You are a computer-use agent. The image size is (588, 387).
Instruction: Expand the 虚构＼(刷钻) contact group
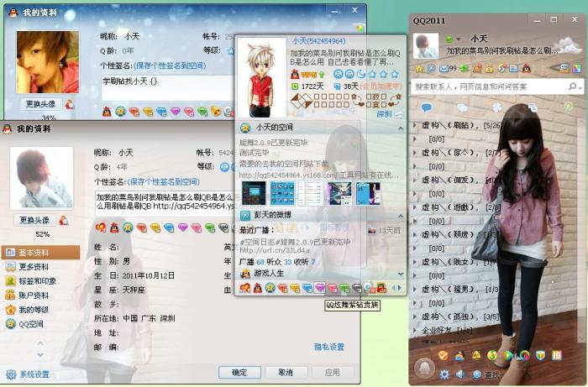pyautogui.click(x=457, y=126)
